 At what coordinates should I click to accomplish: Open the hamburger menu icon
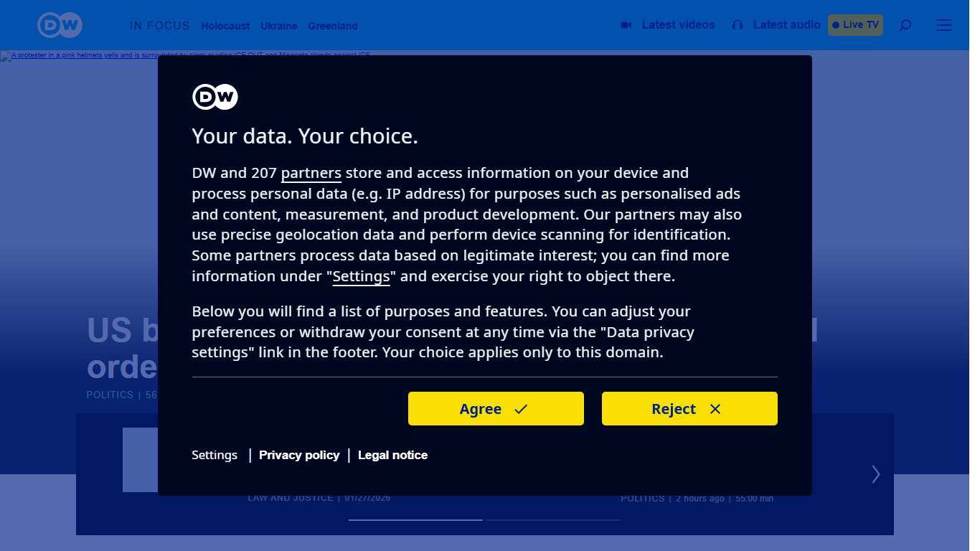tap(944, 25)
